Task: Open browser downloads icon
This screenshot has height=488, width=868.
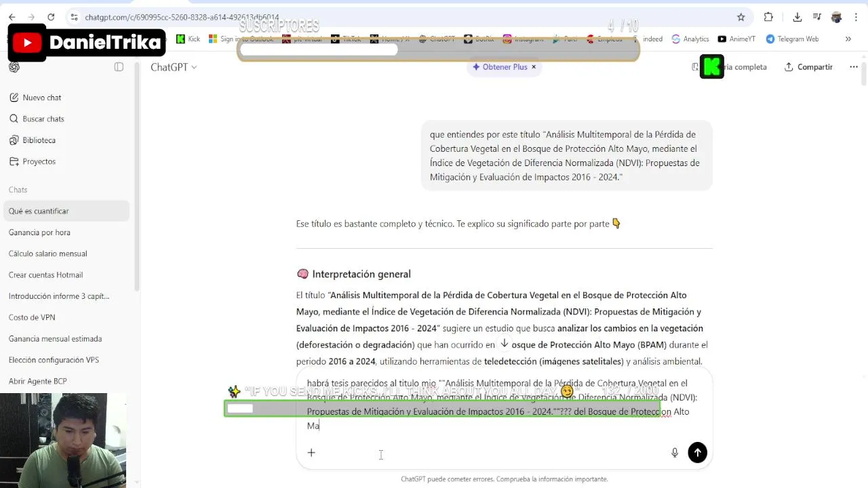Action: click(x=797, y=17)
